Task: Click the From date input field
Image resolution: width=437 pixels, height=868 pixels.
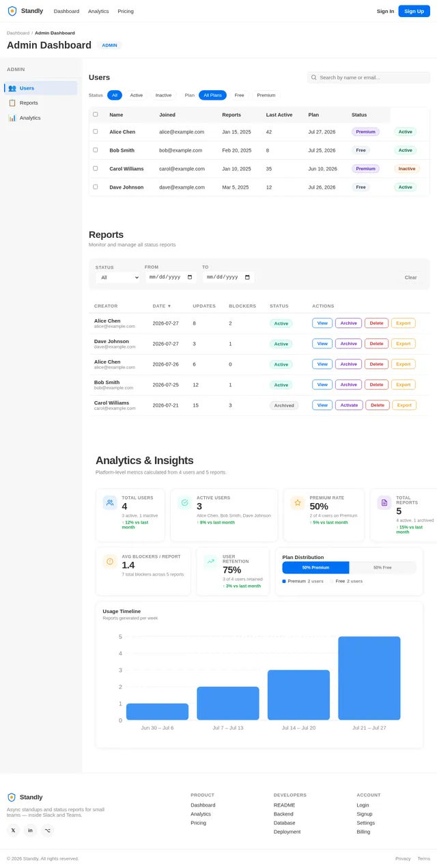Action: click(171, 277)
